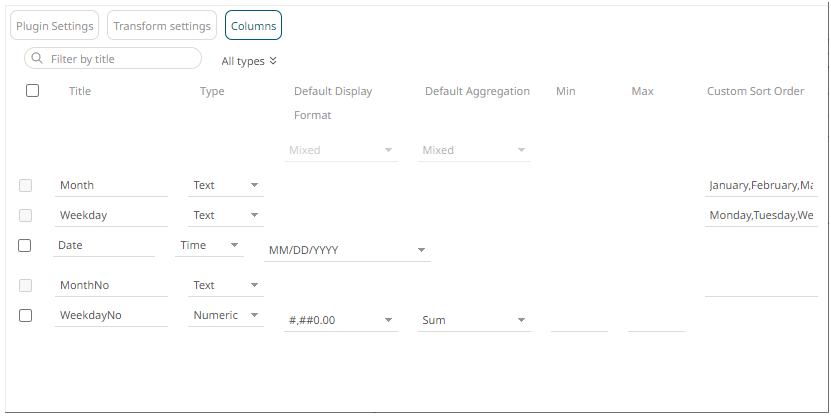Switch to the Plugin Settings tab

click(55, 25)
